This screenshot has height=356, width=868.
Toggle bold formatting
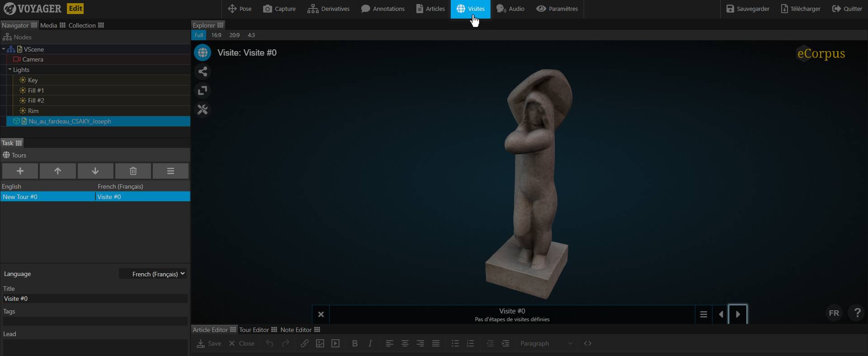click(x=355, y=343)
